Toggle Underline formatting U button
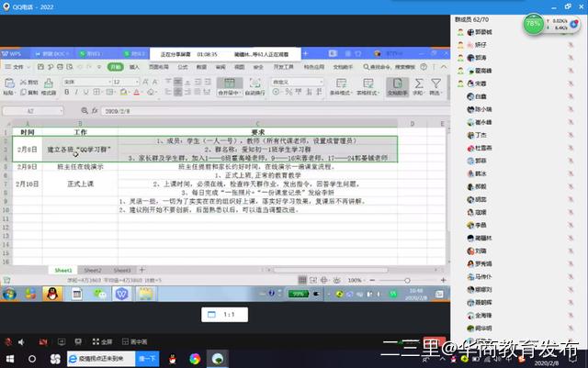Screen dimensions: 588x368 coord(86,92)
